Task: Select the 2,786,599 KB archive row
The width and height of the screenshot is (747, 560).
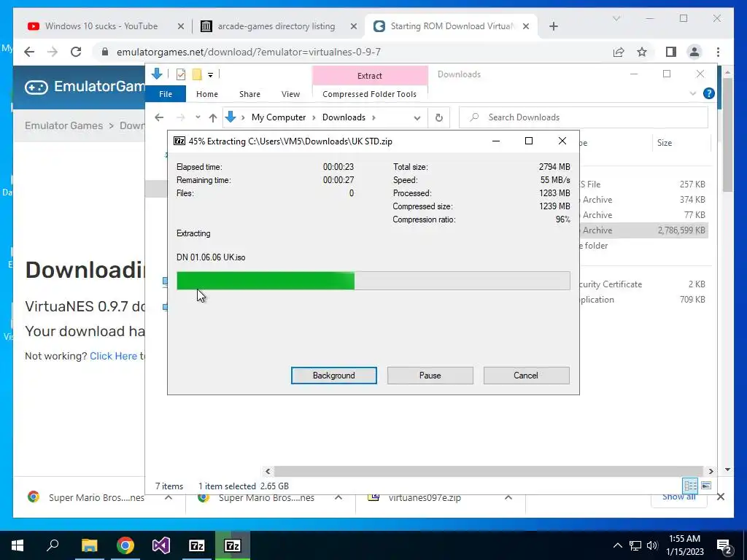Action: point(643,230)
